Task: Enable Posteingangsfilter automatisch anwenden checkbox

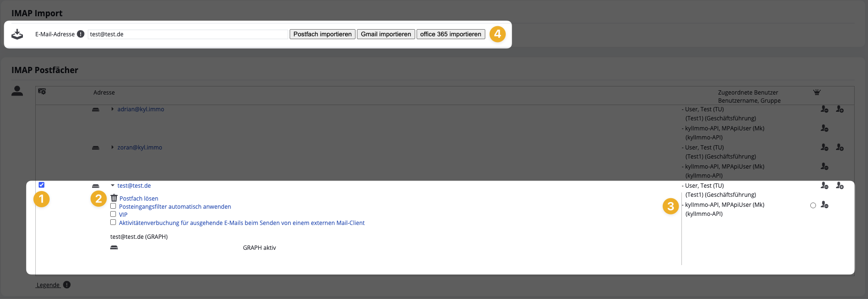Action: coord(113,206)
